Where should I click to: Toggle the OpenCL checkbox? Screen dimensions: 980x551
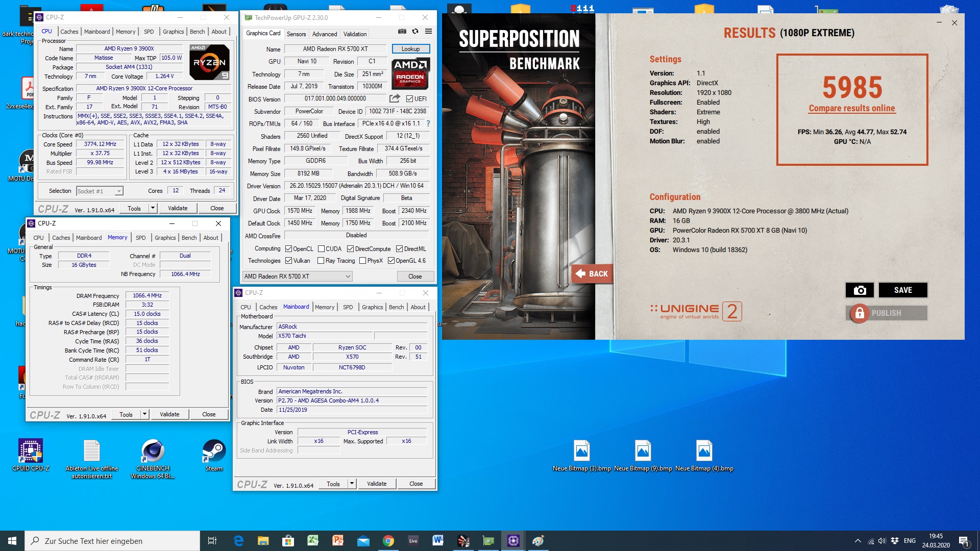tap(288, 249)
